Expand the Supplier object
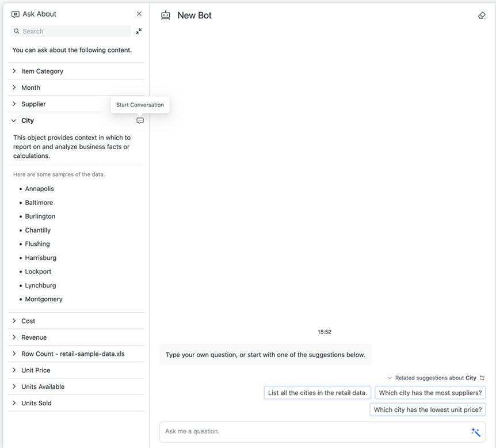The width and height of the screenshot is (496, 448). pyautogui.click(x=14, y=104)
